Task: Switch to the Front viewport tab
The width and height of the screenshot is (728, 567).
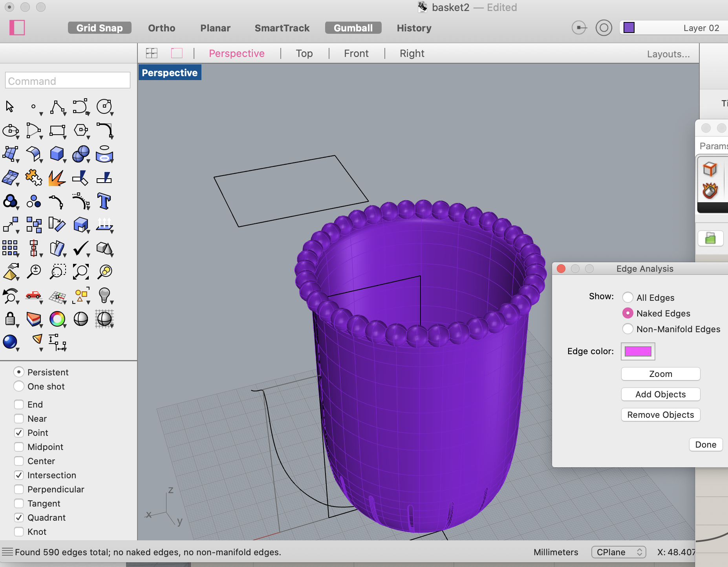Action: tap(356, 53)
